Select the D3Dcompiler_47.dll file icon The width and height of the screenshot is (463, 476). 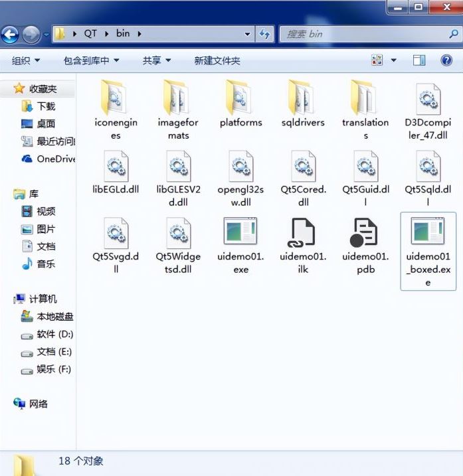(x=428, y=100)
